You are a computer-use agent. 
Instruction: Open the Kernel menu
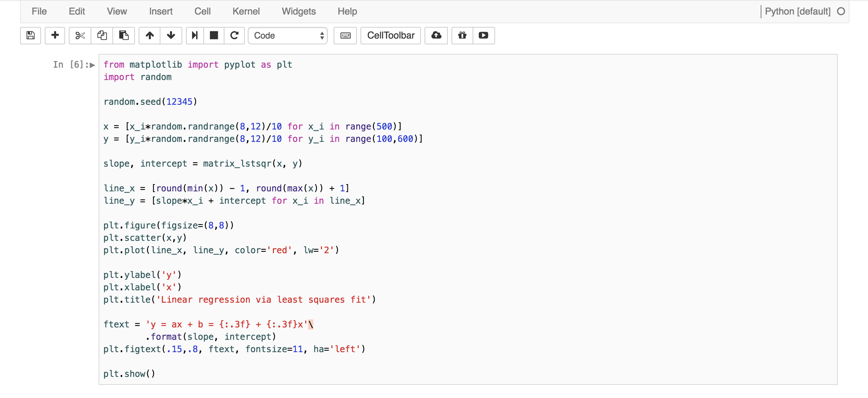pyautogui.click(x=246, y=11)
